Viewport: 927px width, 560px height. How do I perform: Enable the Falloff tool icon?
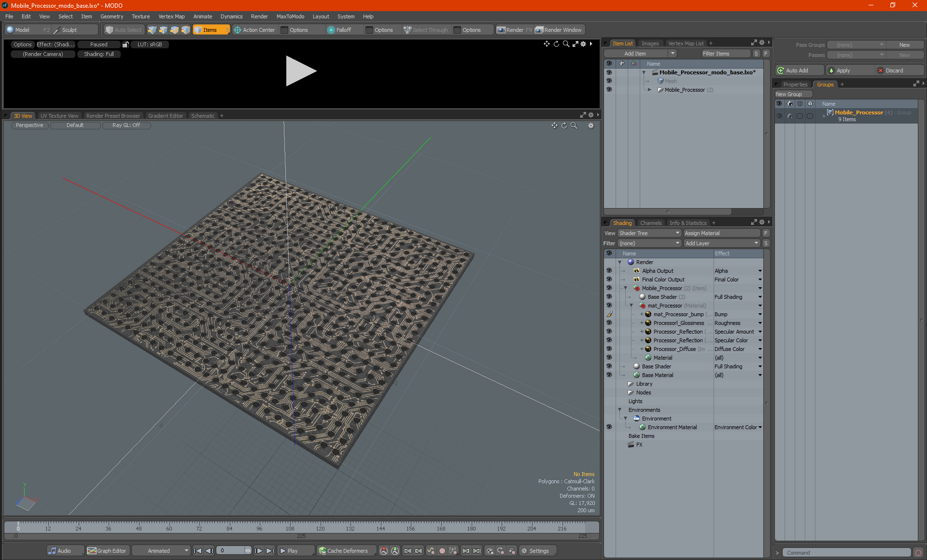click(331, 30)
